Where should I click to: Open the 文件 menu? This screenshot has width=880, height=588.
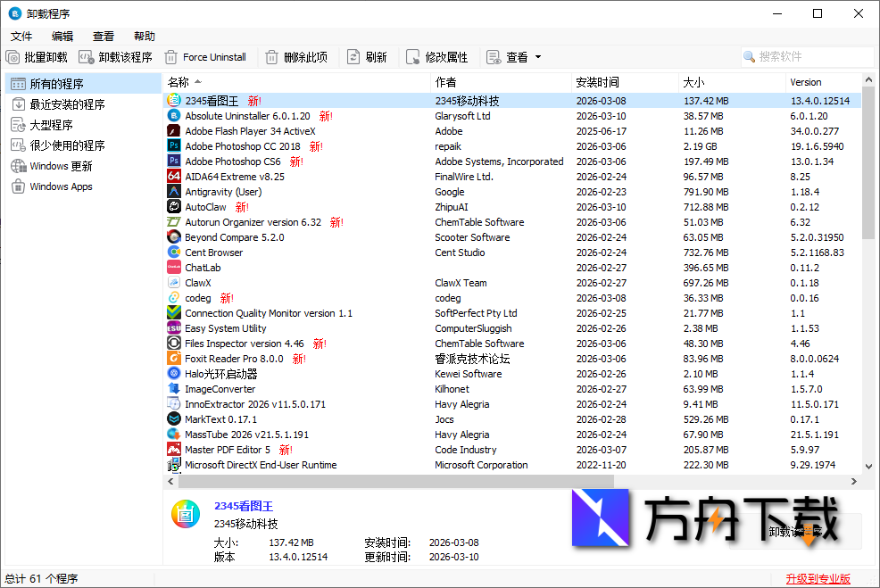click(21, 36)
